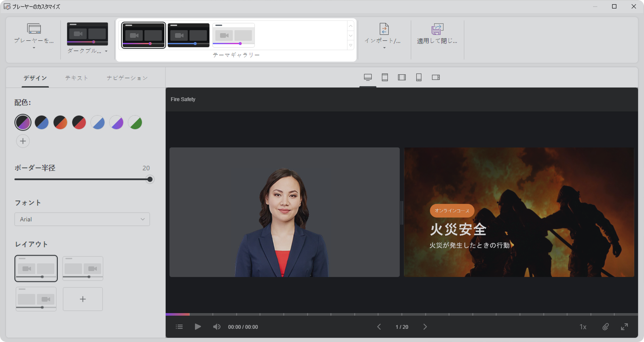Maximize the プレーヤーのカスタマイズ window

coord(614,6)
